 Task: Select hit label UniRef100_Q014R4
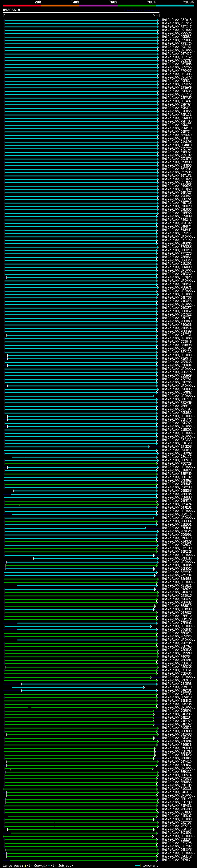176,504
